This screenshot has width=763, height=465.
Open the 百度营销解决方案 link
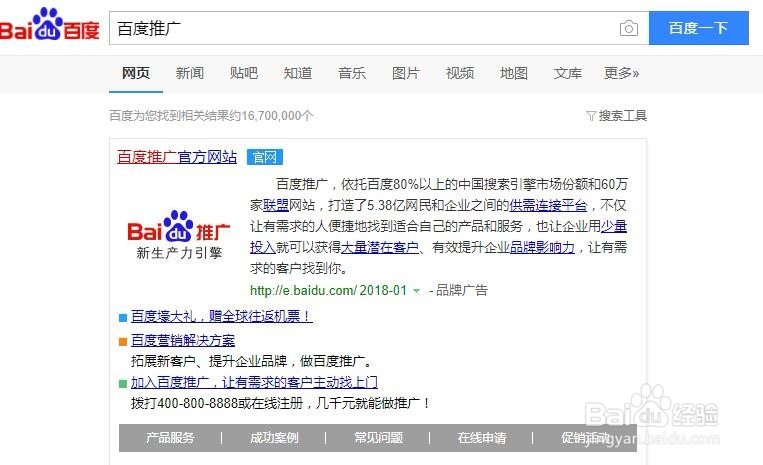click(183, 340)
